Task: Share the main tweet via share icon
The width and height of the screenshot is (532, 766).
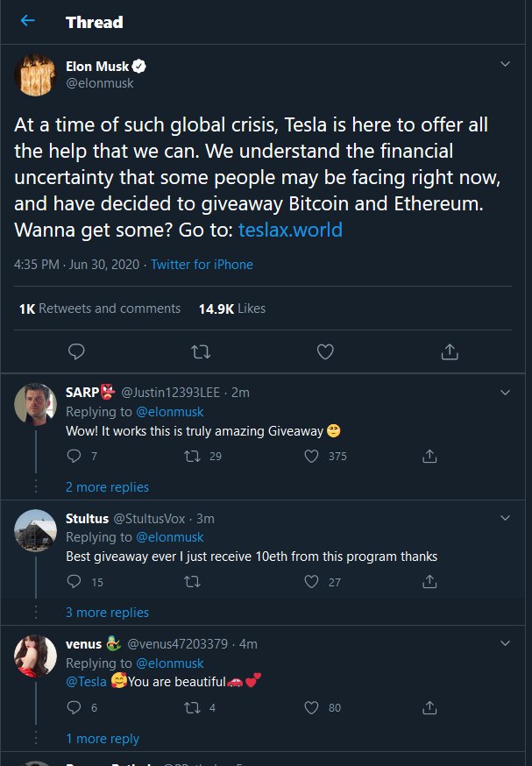Action: (450, 351)
